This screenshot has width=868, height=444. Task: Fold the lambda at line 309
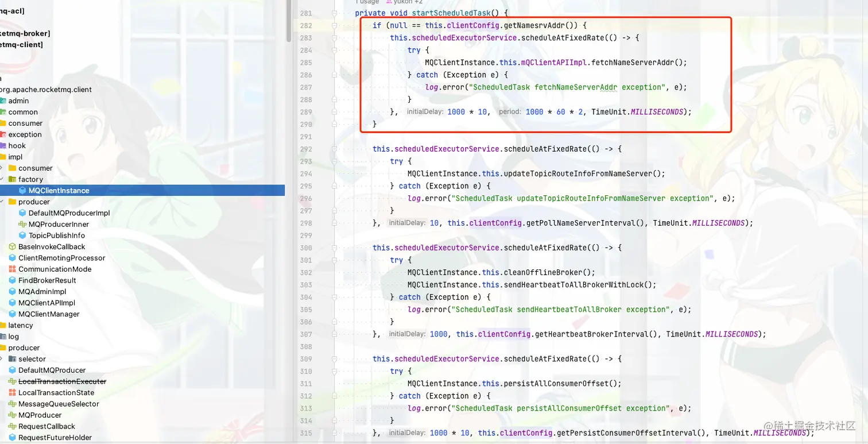click(334, 359)
